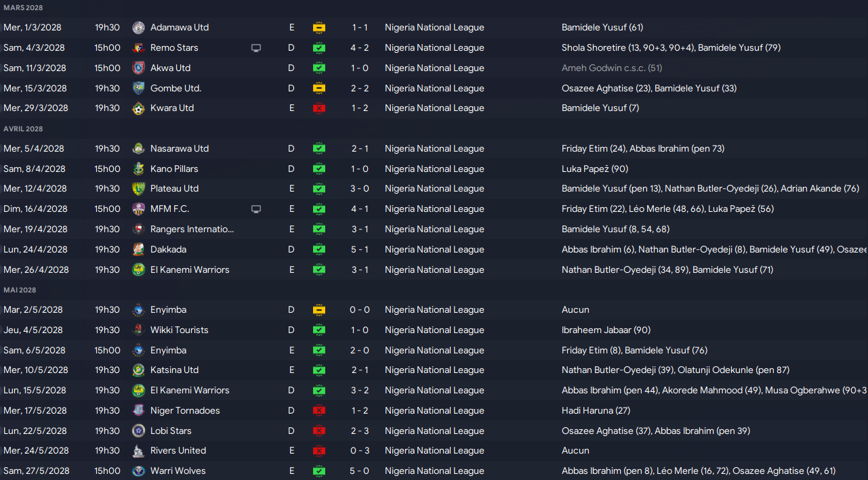The height and width of the screenshot is (480, 868).
Task: Open the Niger Tornadoes team link
Action: (185, 410)
